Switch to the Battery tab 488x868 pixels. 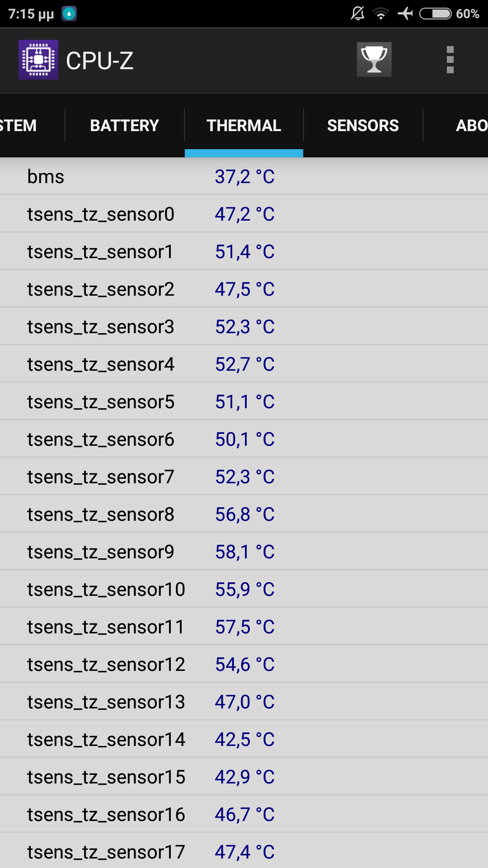coord(124,126)
